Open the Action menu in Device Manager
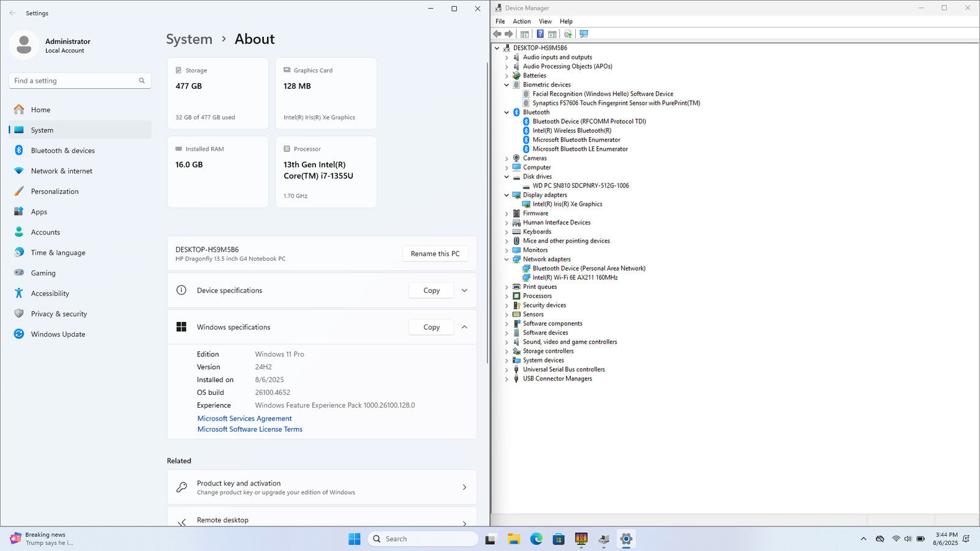The image size is (980, 551). pos(521,21)
